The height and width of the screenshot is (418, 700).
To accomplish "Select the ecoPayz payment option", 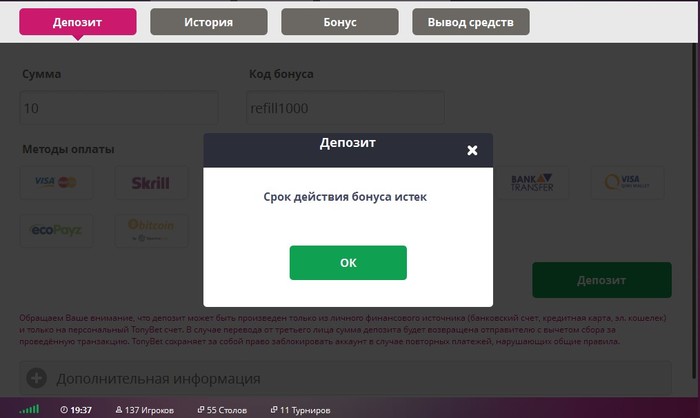I will point(57,230).
